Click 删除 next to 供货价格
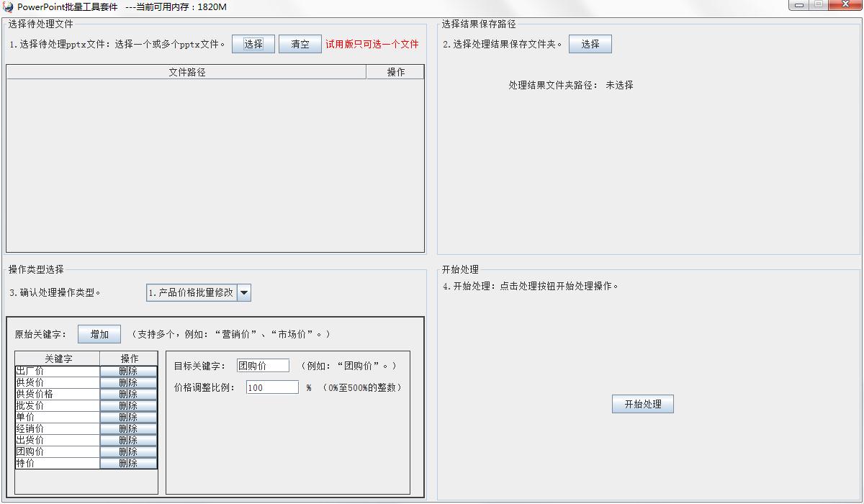The image size is (864, 504). (128, 394)
